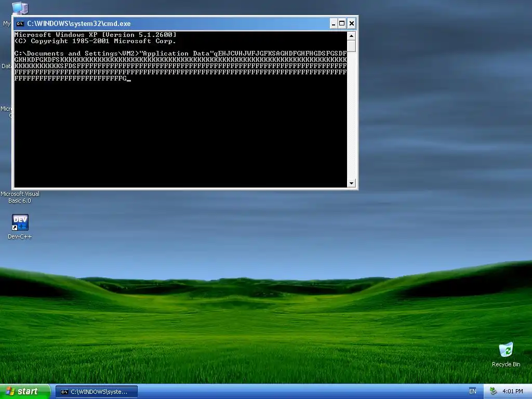Click the C:\Documents and Settings\VM2 prompt text

[77, 54]
